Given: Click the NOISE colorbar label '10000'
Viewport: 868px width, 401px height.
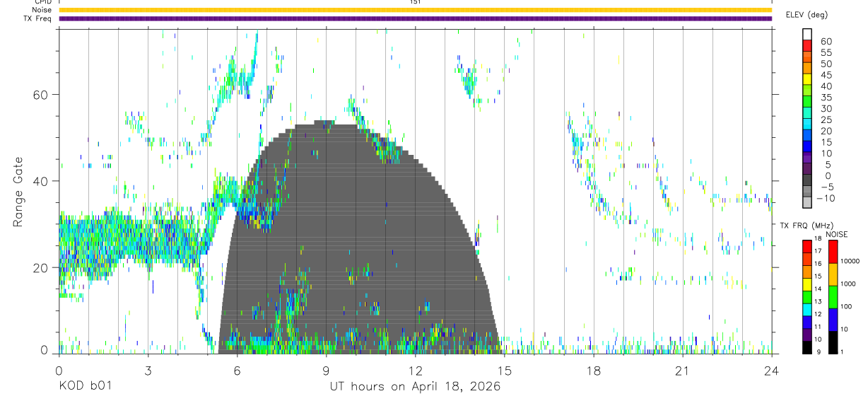Looking at the screenshot, I should point(852,261).
